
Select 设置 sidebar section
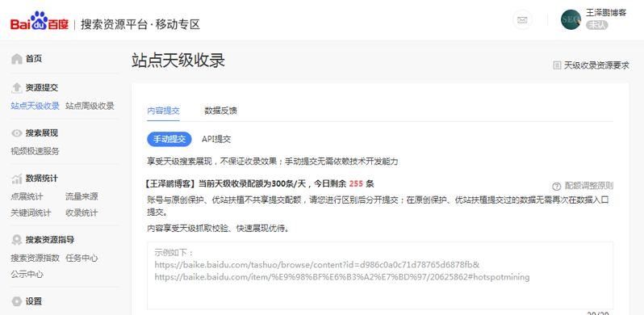[34, 301]
